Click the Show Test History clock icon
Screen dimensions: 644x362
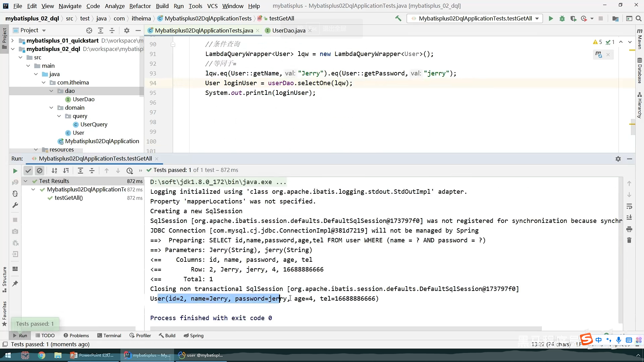click(x=129, y=171)
